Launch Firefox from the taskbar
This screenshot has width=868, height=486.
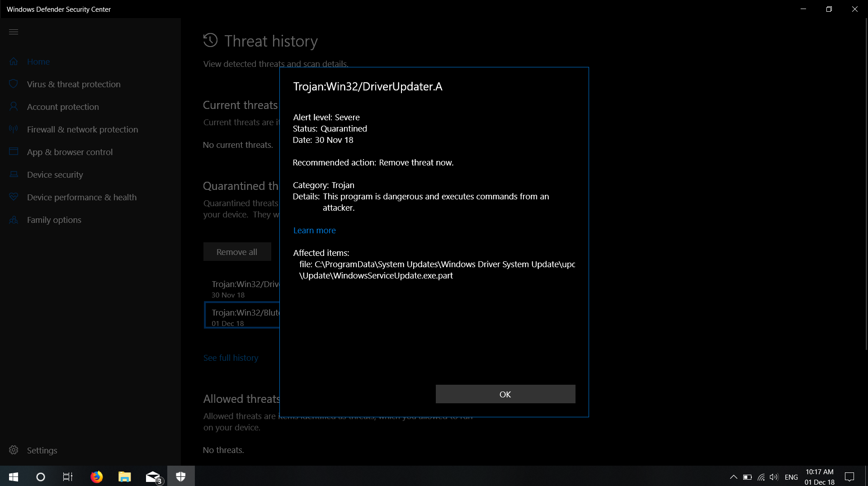click(x=96, y=477)
